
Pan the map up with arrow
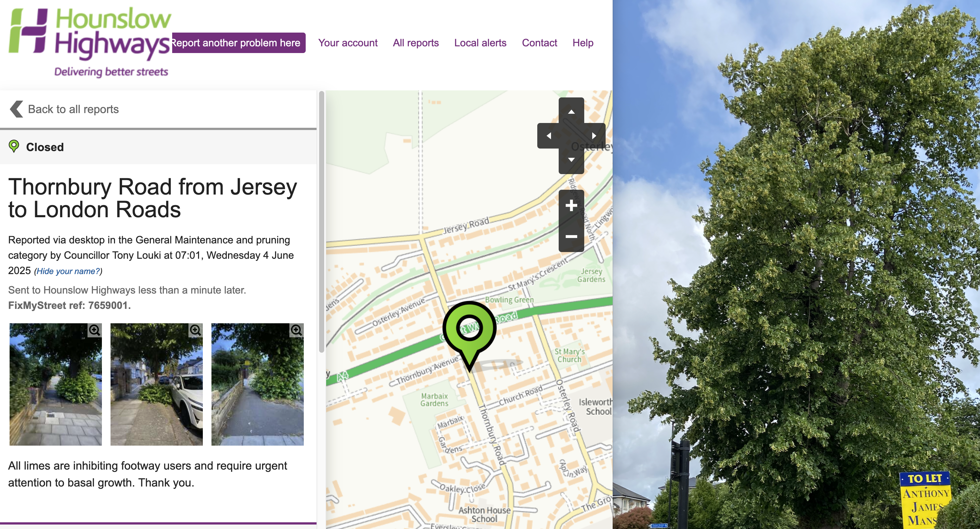pos(571,111)
